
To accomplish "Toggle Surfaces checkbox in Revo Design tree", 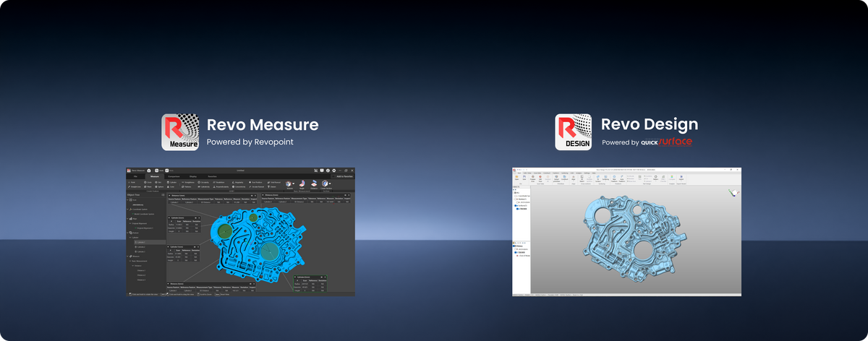I will pos(516,205).
